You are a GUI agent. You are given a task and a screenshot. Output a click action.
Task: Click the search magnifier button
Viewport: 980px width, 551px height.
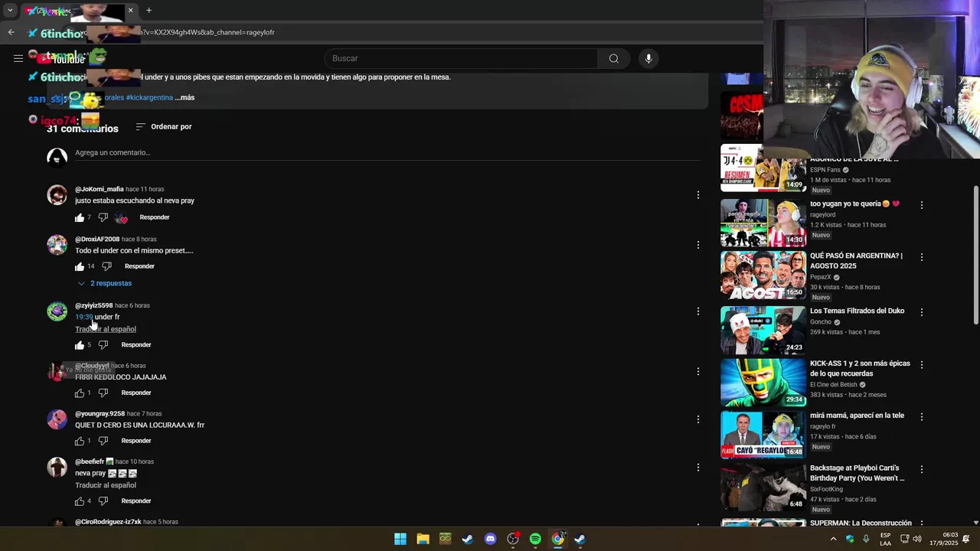pos(613,58)
